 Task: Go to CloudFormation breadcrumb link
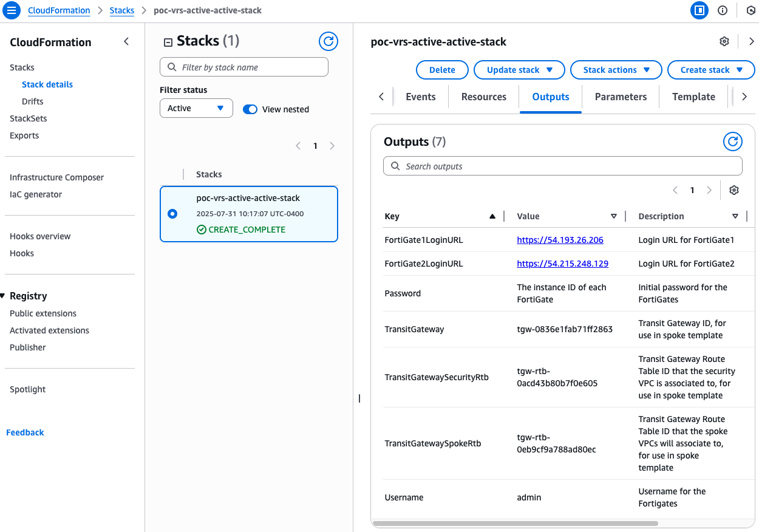pos(59,10)
